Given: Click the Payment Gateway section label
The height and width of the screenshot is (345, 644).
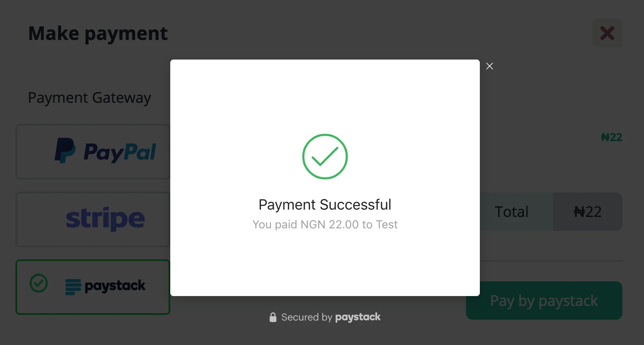Looking at the screenshot, I should (x=90, y=98).
